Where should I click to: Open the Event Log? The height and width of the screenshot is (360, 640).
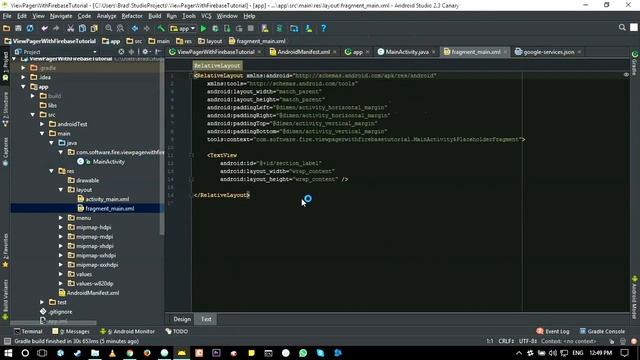(x=553, y=331)
